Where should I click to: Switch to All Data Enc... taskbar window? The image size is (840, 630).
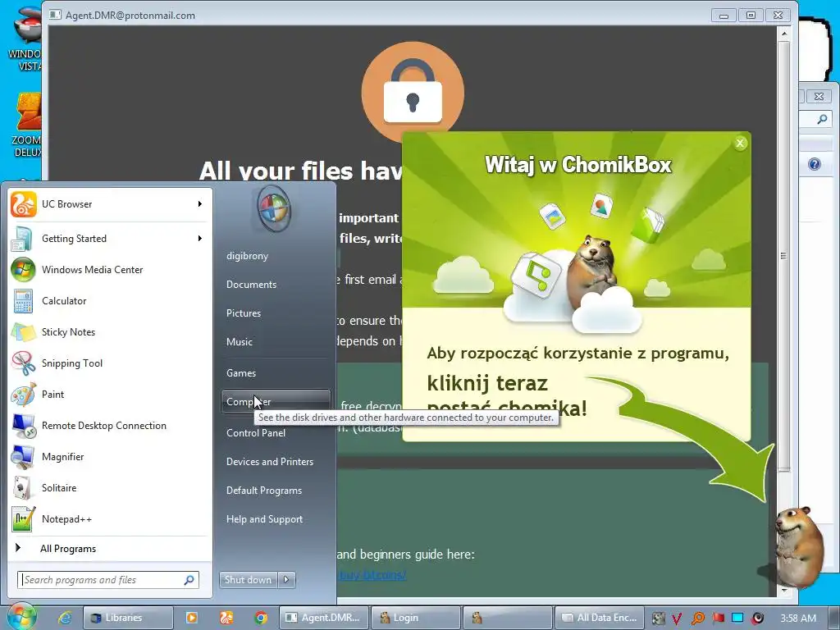[598, 618]
